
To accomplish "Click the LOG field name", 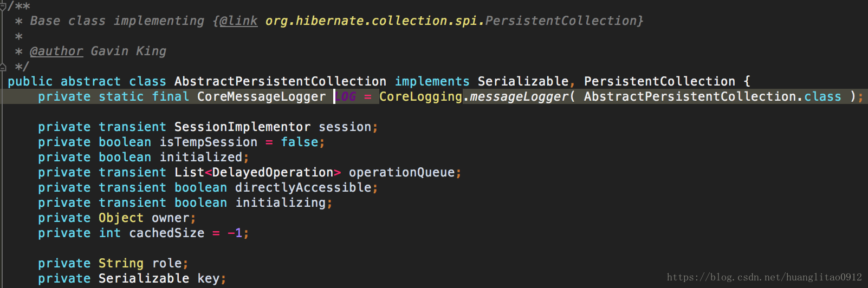I will 345,97.
